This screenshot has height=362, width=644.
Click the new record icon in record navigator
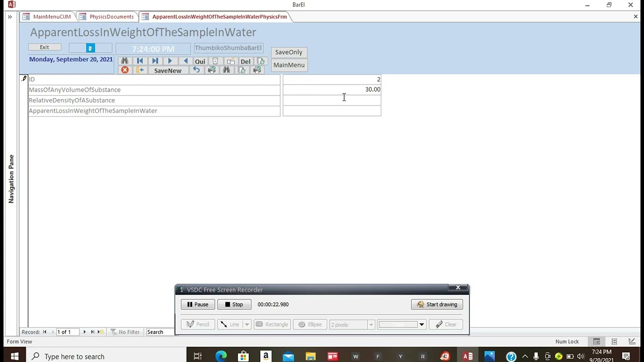pos(101,332)
